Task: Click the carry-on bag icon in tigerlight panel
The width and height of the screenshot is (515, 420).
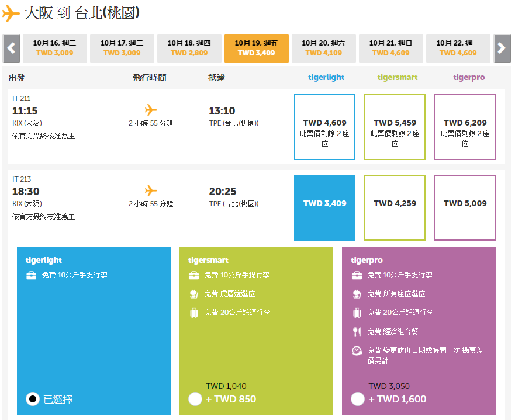Action: 31,275
